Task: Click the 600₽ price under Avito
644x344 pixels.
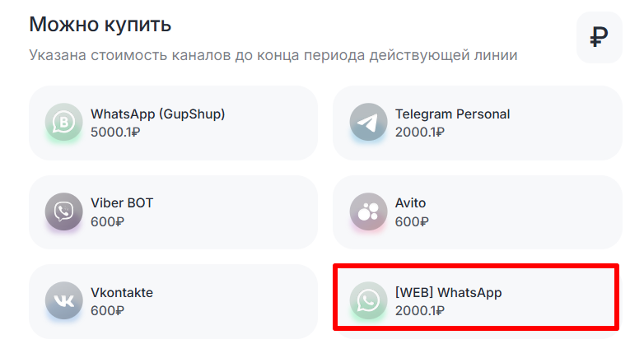Action: [x=412, y=221]
